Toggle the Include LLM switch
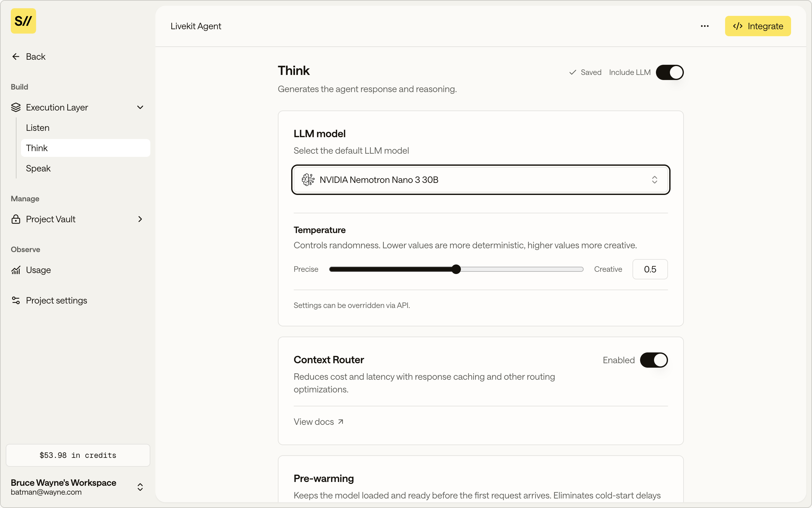The image size is (812, 508). 669,72
